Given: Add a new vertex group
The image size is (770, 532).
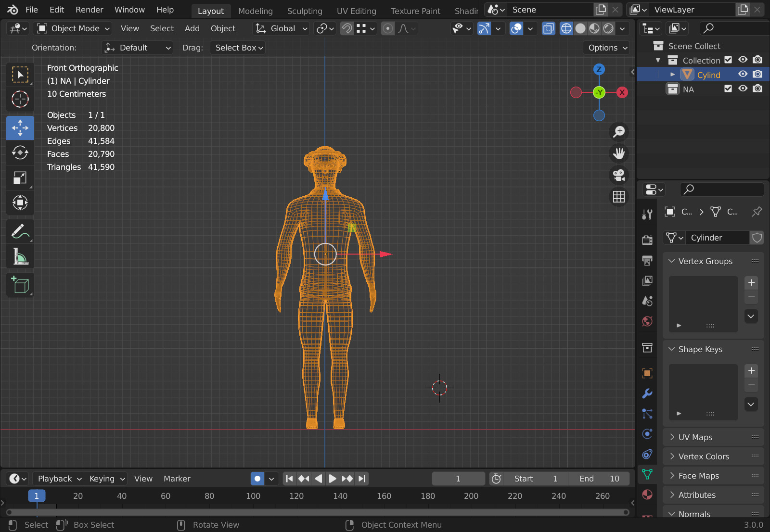Looking at the screenshot, I should coord(751,283).
